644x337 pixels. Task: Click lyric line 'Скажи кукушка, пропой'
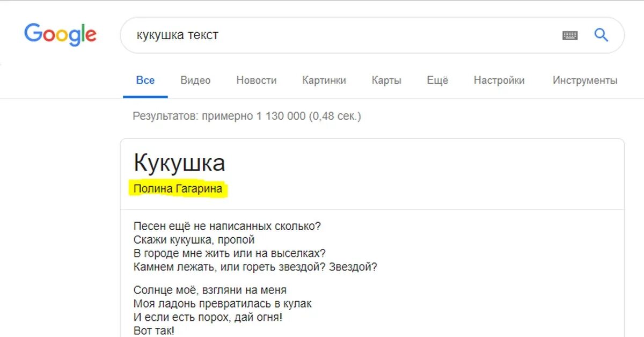(194, 240)
